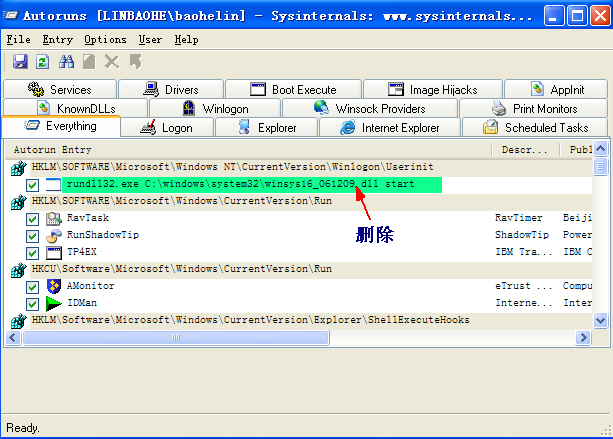Click the Find binoculars icon
This screenshot has height=439, width=613.
[66, 61]
